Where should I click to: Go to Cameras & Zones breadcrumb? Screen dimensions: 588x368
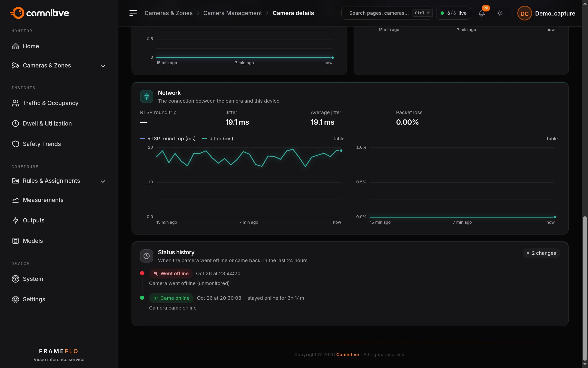(x=168, y=13)
